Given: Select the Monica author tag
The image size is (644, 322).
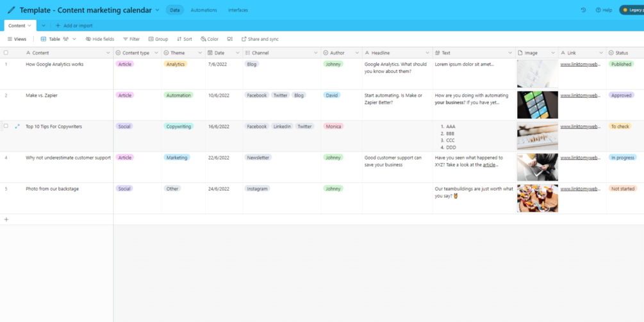Looking at the screenshot, I should pos(333,126).
